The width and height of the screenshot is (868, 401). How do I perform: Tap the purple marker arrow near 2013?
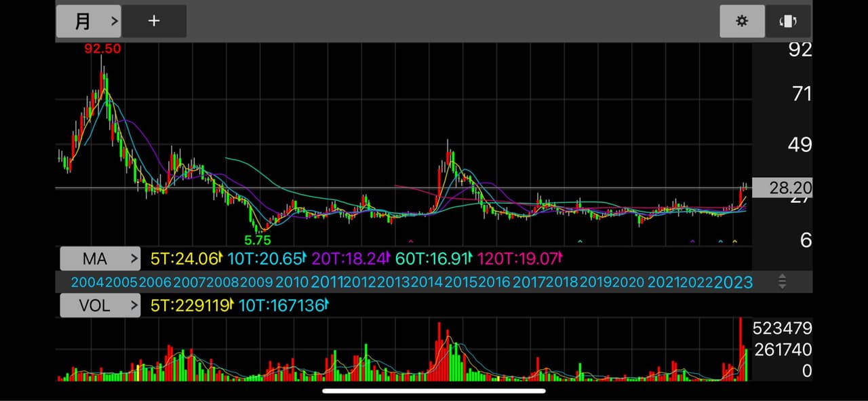[410, 241]
